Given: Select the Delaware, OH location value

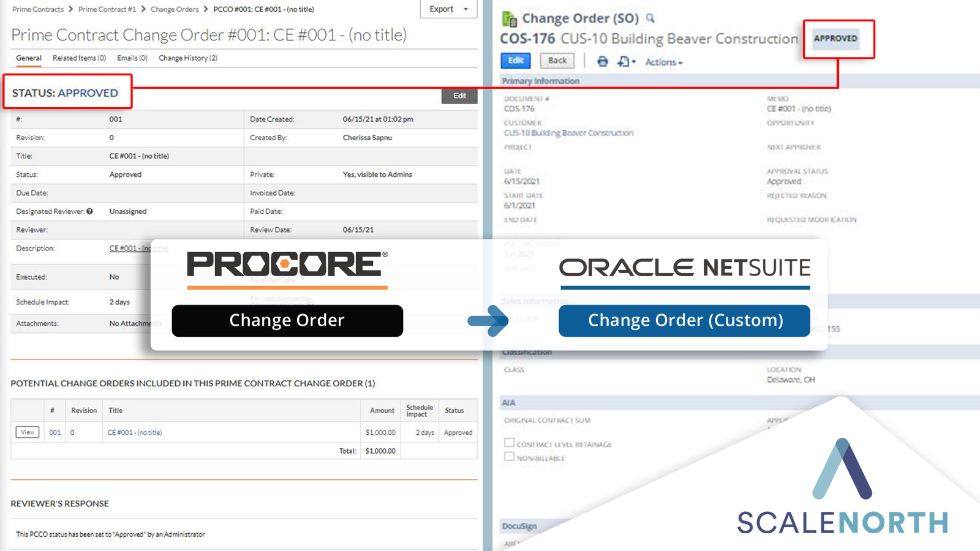Looking at the screenshot, I should [x=791, y=380].
